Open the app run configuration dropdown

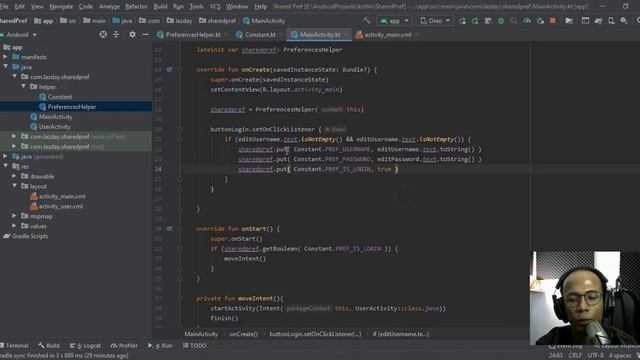(394, 20)
